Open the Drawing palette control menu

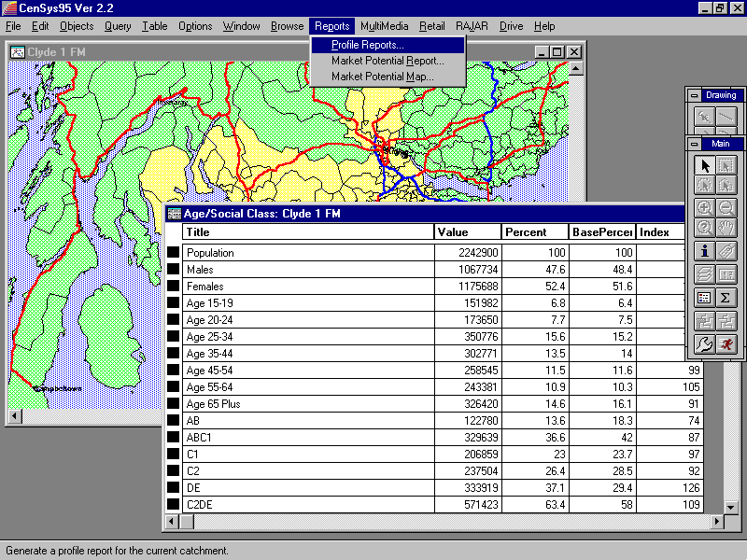[x=694, y=95]
